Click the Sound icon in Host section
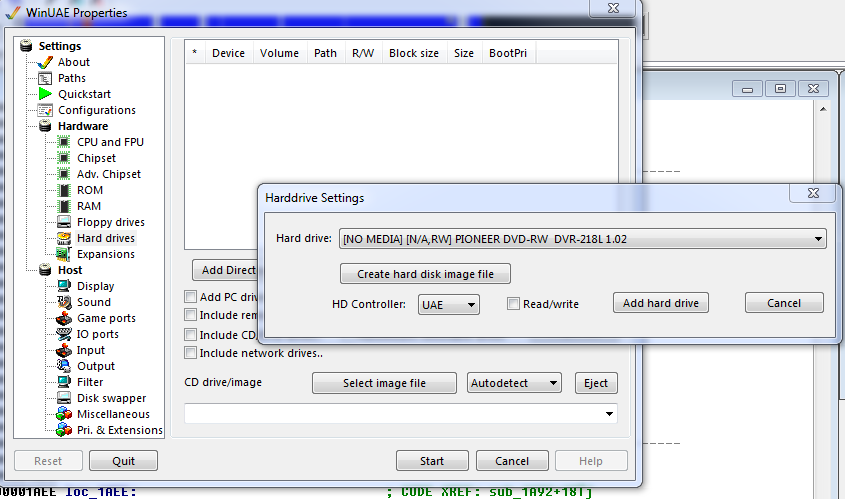The height and width of the screenshot is (499, 845). click(x=64, y=302)
